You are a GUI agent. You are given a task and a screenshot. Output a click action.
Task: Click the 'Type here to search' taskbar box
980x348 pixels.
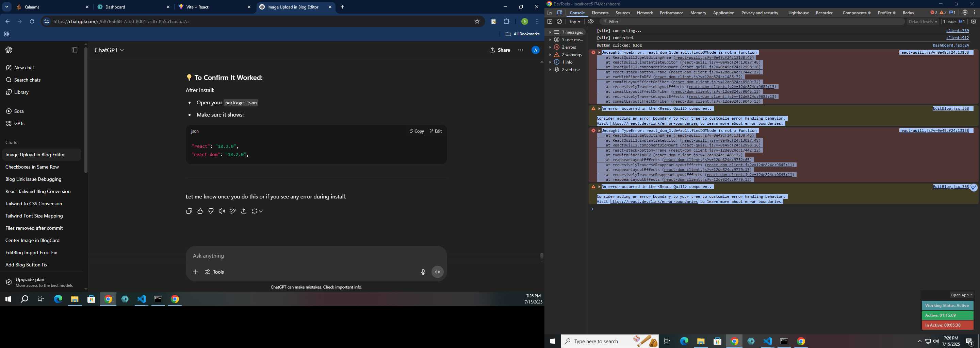click(x=610, y=341)
